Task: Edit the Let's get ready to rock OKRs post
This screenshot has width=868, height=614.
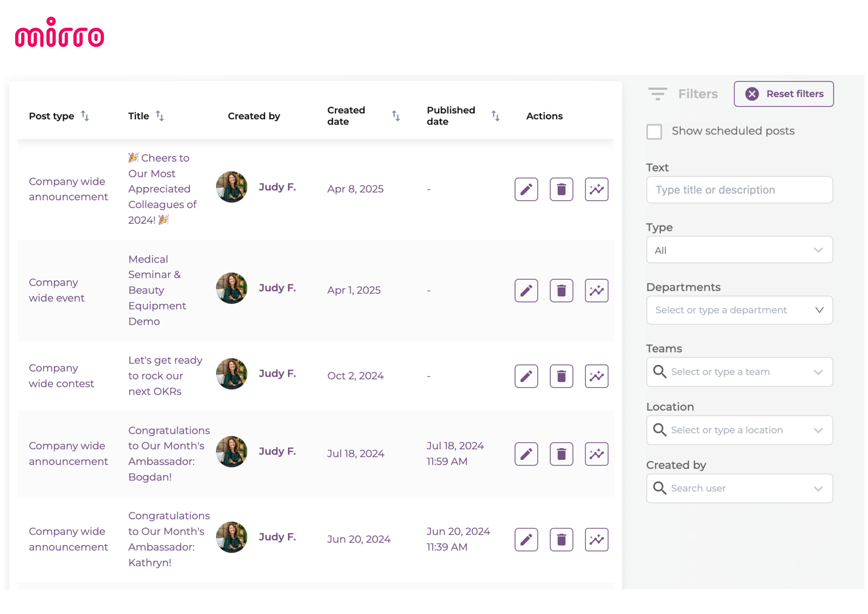Action: [526, 376]
